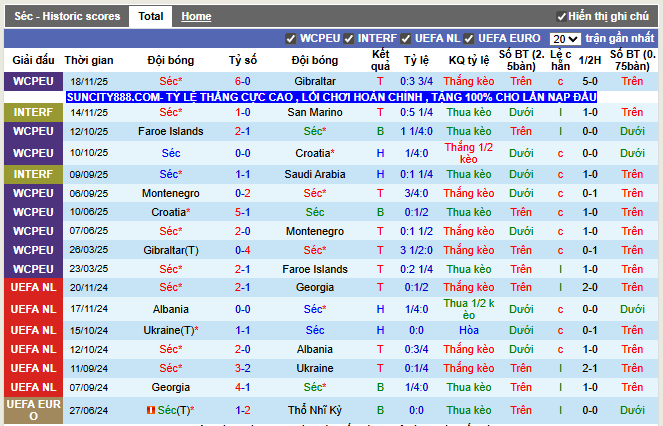Viewport: 663px width, 426px height.
Task: Click the UEFA NL badge for the 17/11/24 Albania match
Action: [x=33, y=310]
